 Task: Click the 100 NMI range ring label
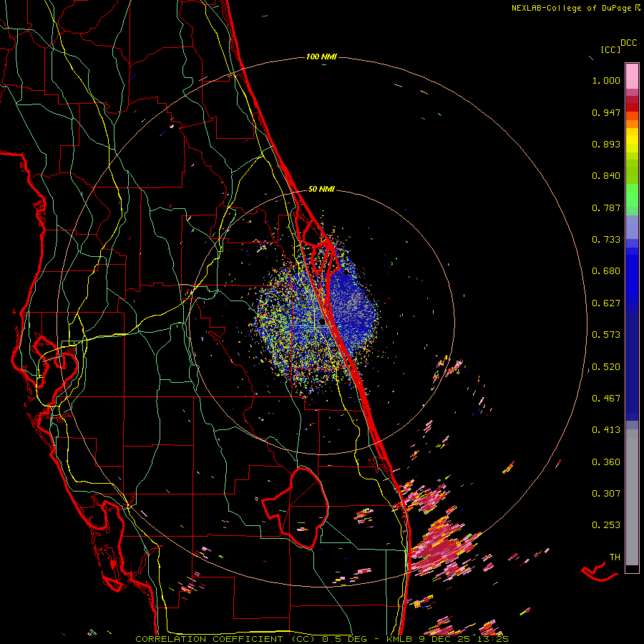(x=321, y=57)
